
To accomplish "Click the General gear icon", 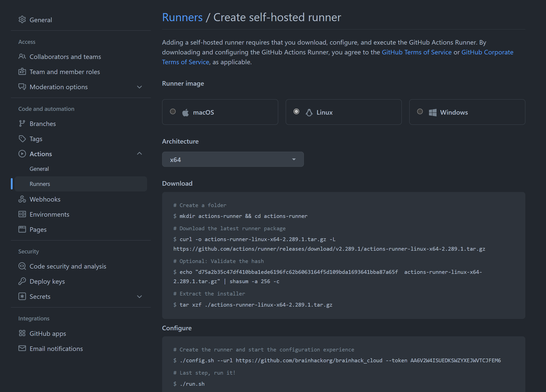I will point(22,20).
